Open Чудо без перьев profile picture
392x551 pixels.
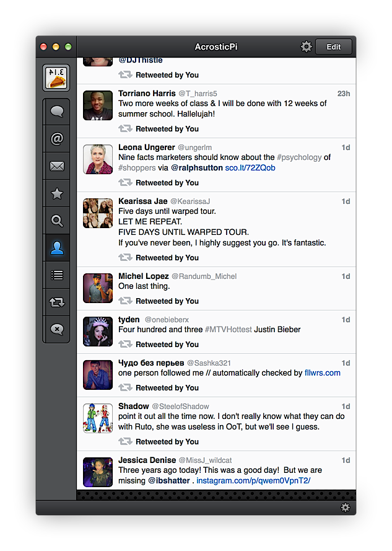[98, 374]
